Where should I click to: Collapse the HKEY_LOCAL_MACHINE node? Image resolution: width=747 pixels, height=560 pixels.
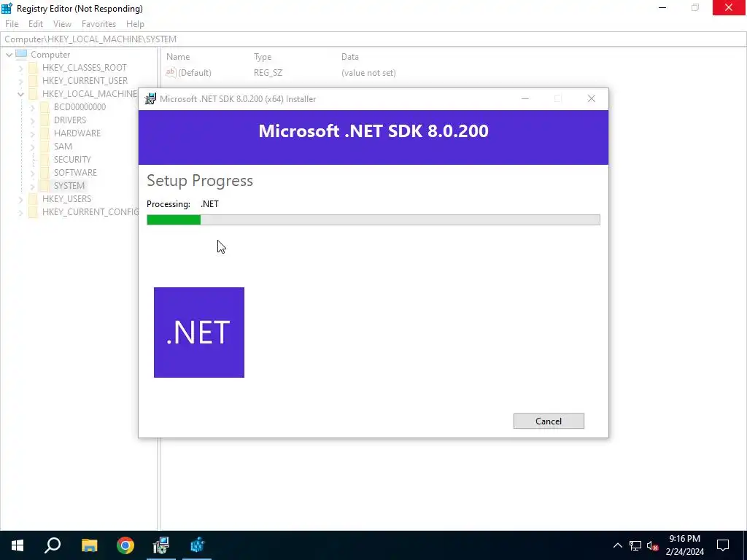(20, 94)
